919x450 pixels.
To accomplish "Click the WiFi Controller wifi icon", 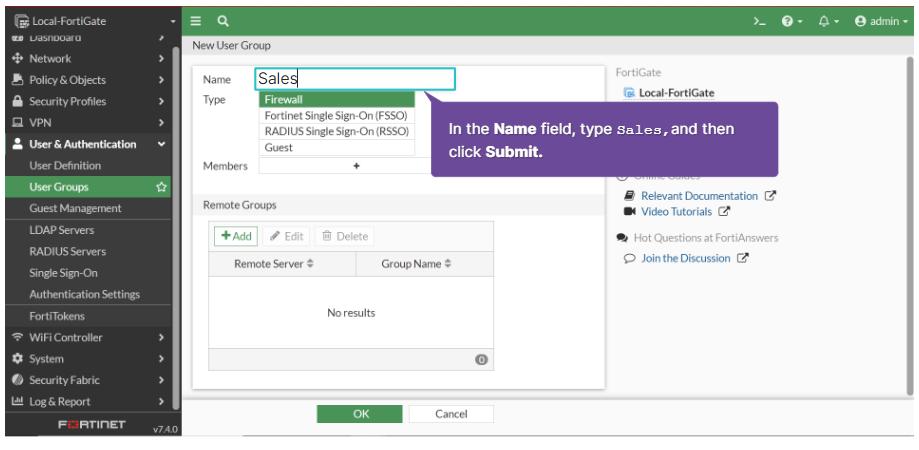I will tap(17, 338).
